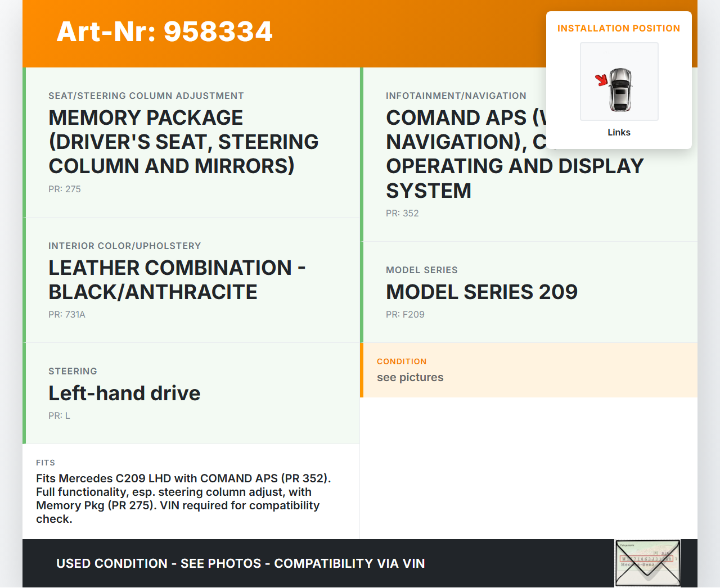Click the 'INFOTAINMENT/NAVIGATION' category label
720x588 pixels.
tap(456, 96)
